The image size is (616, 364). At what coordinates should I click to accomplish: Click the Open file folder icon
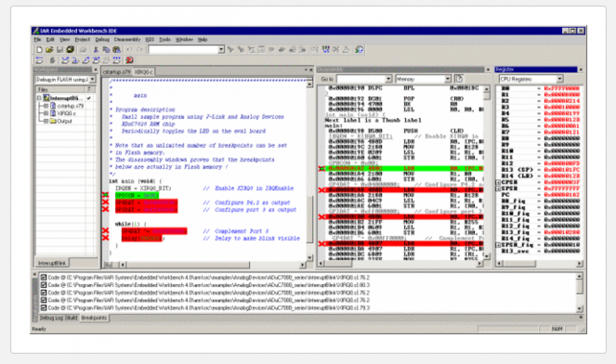pyautogui.click(x=49, y=50)
